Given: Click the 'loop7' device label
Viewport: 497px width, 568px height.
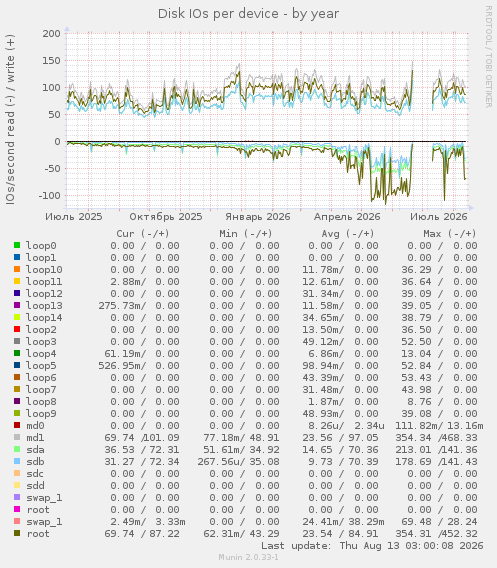Looking at the screenshot, I should pyautogui.click(x=41, y=389).
